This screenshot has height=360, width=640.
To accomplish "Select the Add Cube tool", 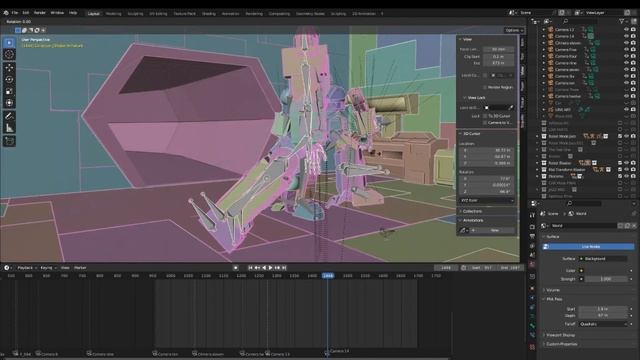I will point(9,141).
